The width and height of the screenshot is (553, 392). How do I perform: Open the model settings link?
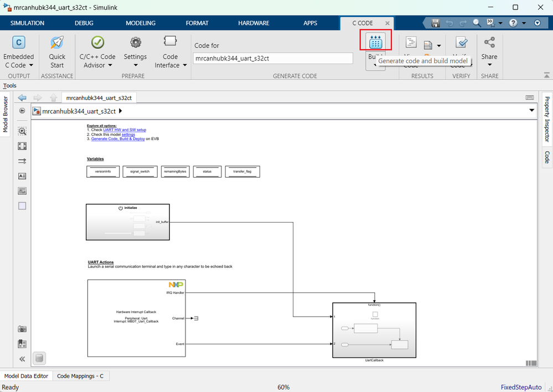pyautogui.click(x=128, y=135)
